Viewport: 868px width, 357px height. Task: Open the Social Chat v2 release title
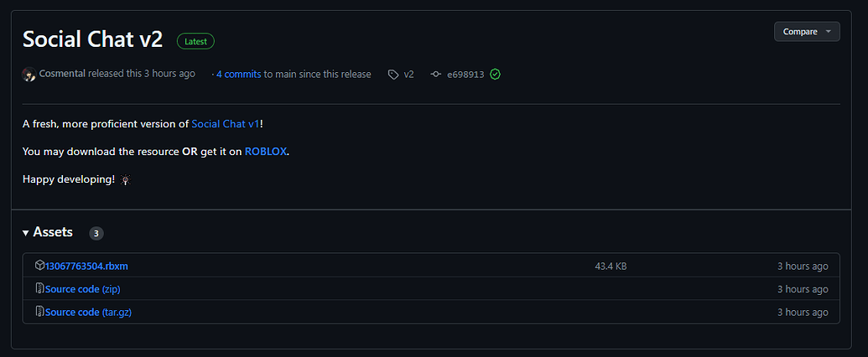[x=92, y=39]
